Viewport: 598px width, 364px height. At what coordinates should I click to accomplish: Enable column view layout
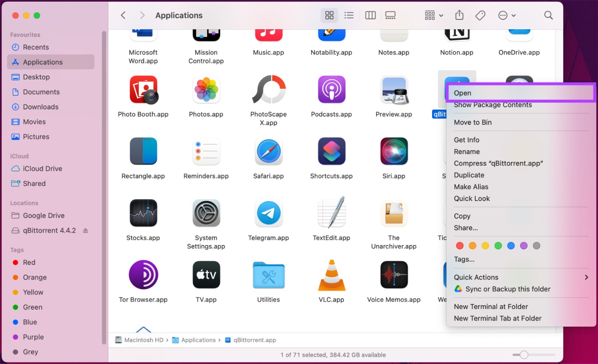click(370, 15)
